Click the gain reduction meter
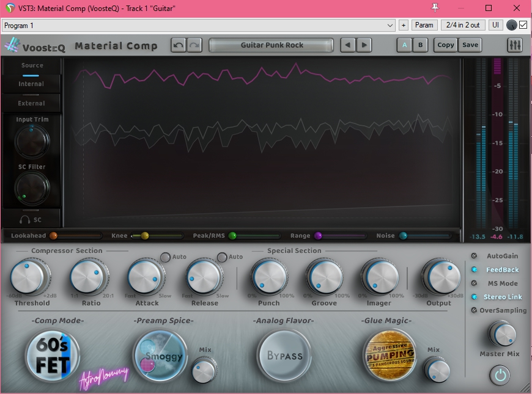 click(497, 144)
